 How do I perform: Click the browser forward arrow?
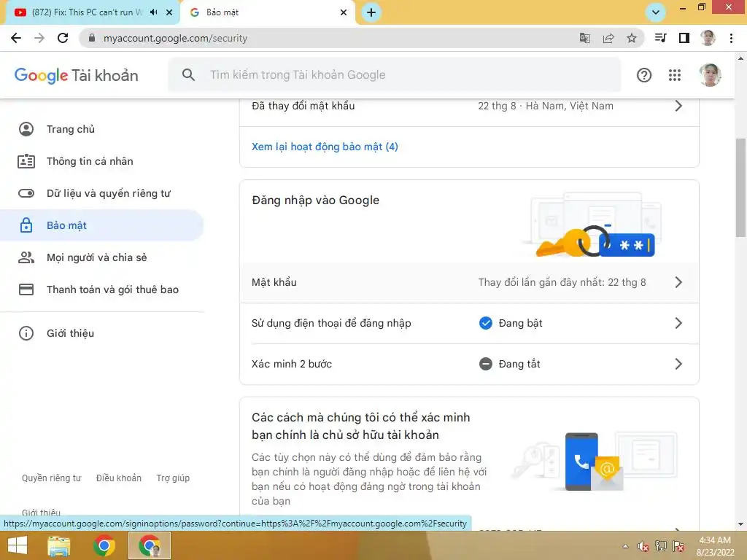click(x=39, y=38)
